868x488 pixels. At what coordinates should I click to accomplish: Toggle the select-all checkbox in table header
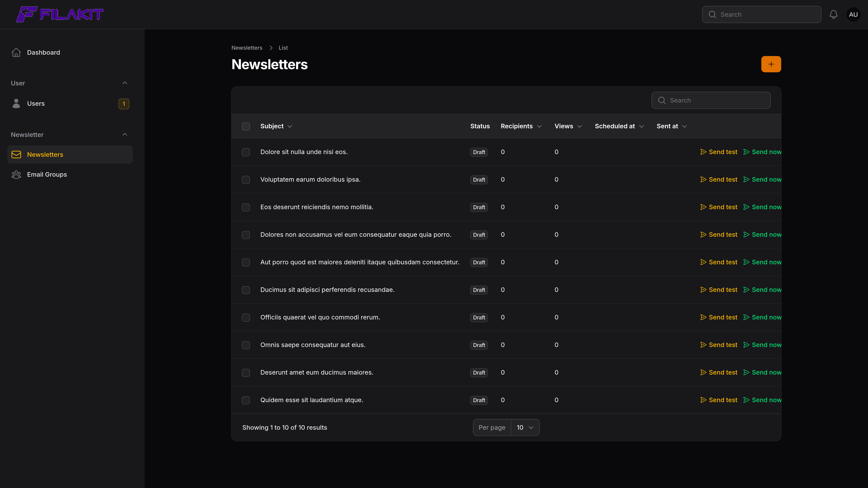click(x=246, y=126)
